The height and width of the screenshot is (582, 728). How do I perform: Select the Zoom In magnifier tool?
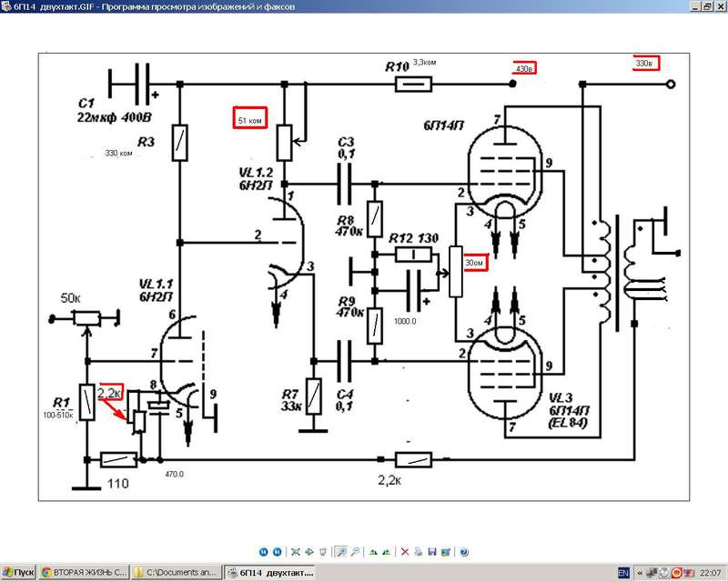[x=339, y=552]
